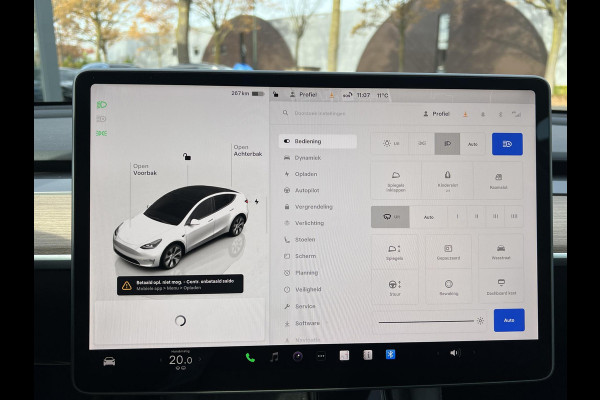Turn wipers off with the Uit button

coord(390,217)
